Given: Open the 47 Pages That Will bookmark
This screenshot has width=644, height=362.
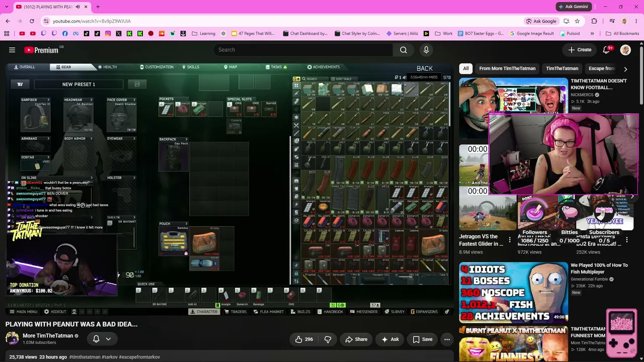Looking at the screenshot, I should (253, 34).
